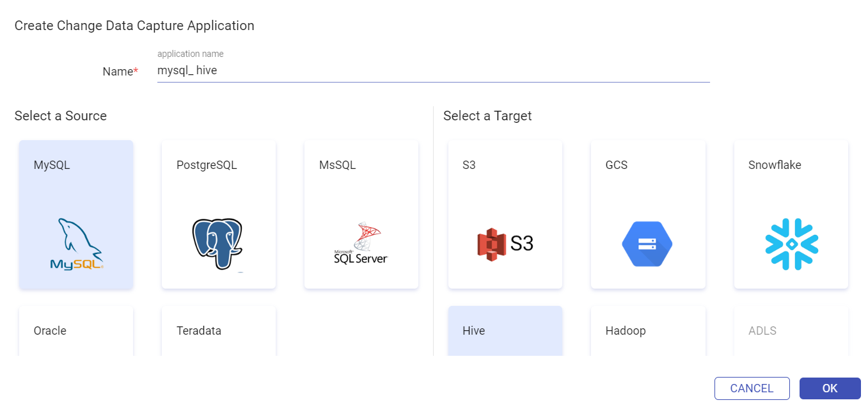Viewport: 868px width, 407px height.
Task: Pick the Snowflake target card title
Action: pyautogui.click(x=775, y=165)
